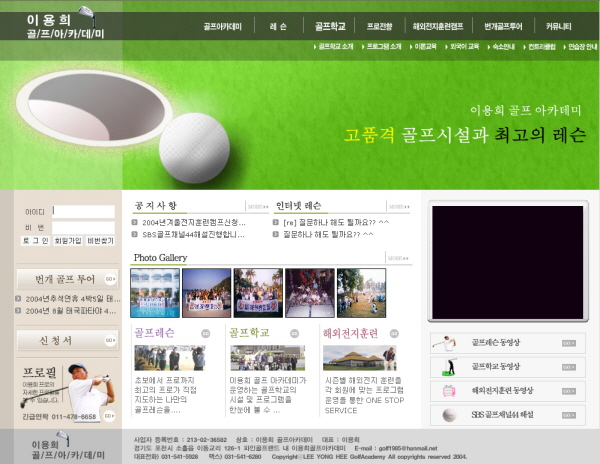Click MORE next to 공지사항
The image size is (600, 464).
pyautogui.click(x=258, y=207)
